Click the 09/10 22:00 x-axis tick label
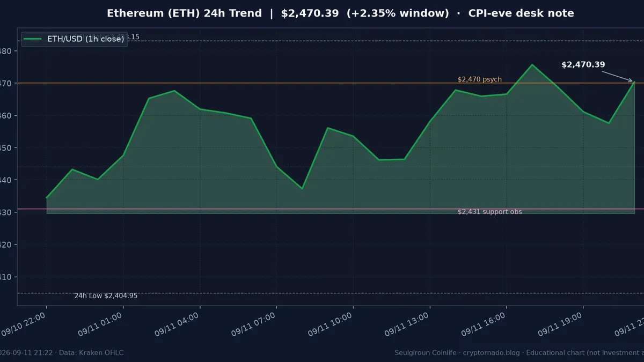This screenshot has width=644, height=362. click(x=24, y=324)
